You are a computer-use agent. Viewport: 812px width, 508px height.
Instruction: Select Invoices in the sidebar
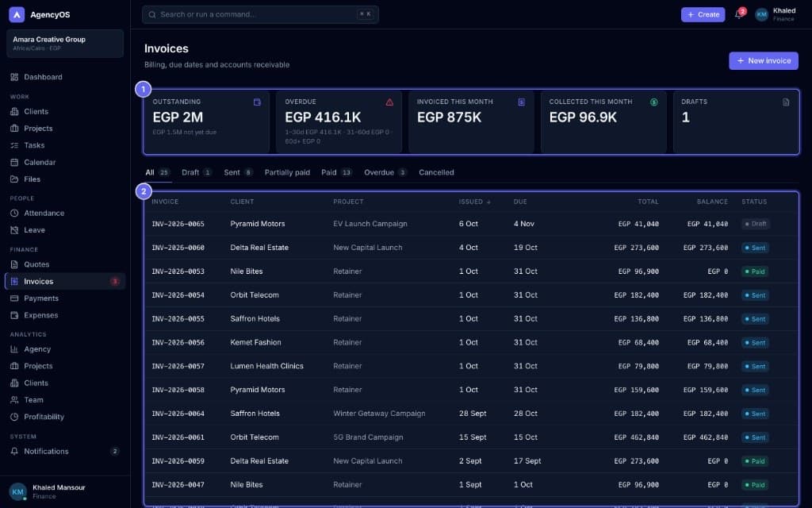[65, 281]
